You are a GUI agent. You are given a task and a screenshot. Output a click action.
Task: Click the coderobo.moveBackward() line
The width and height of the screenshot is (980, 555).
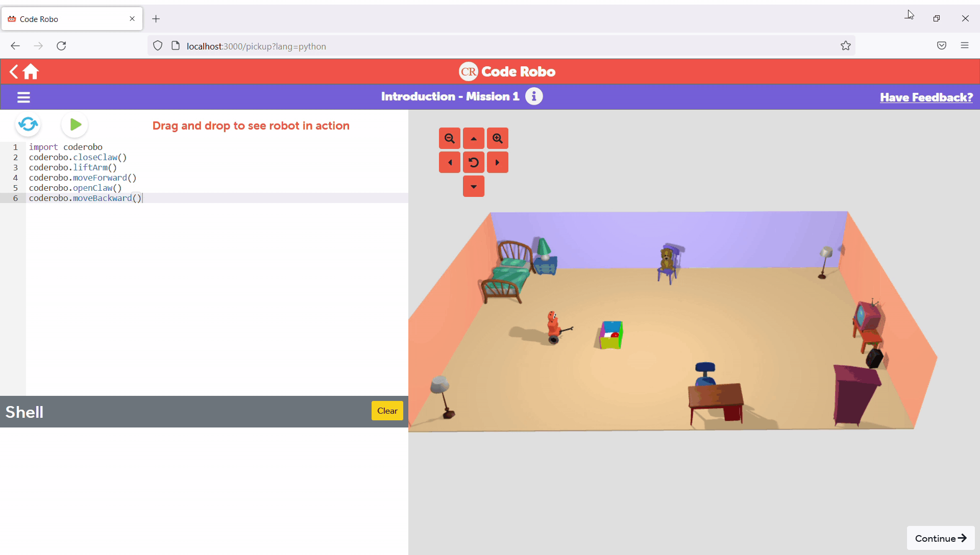click(x=85, y=198)
